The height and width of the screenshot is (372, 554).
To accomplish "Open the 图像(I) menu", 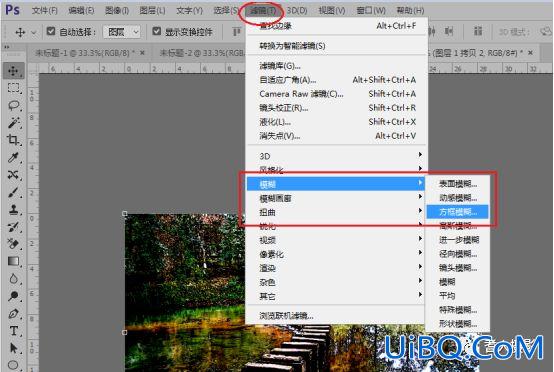I will [117, 11].
